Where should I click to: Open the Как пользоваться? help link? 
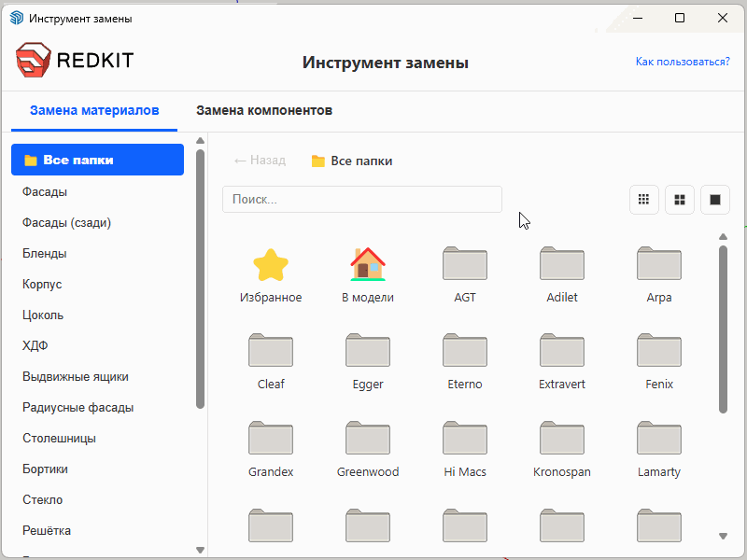(683, 62)
